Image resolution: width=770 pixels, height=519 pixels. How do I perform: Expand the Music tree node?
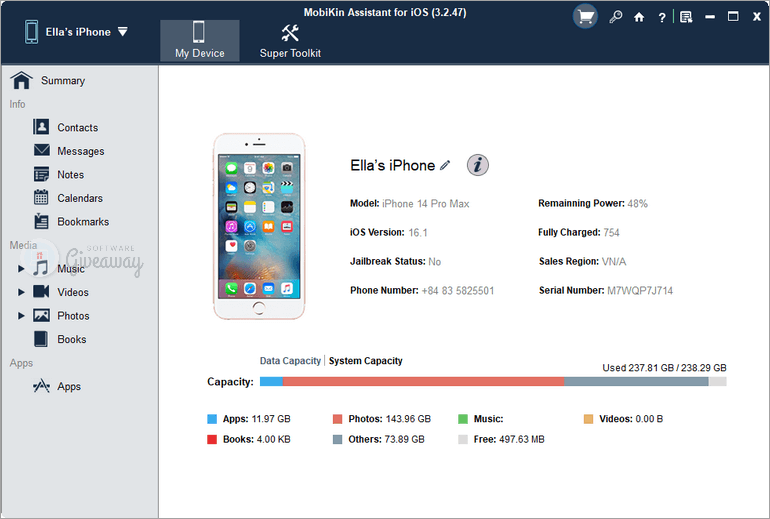(x=21, y=269)
